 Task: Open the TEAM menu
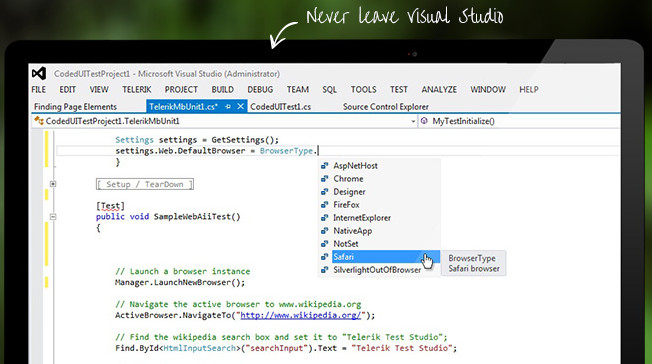(298, 89)
